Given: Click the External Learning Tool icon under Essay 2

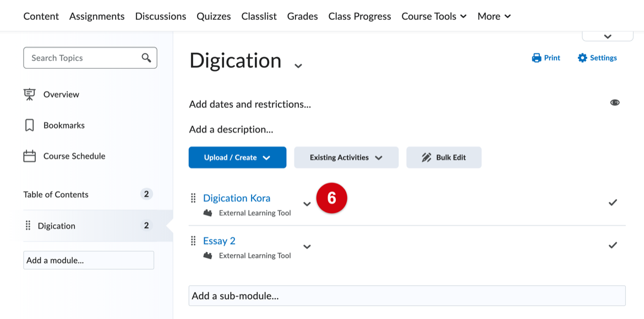Looking at the screenshot, I should (208, 255).
